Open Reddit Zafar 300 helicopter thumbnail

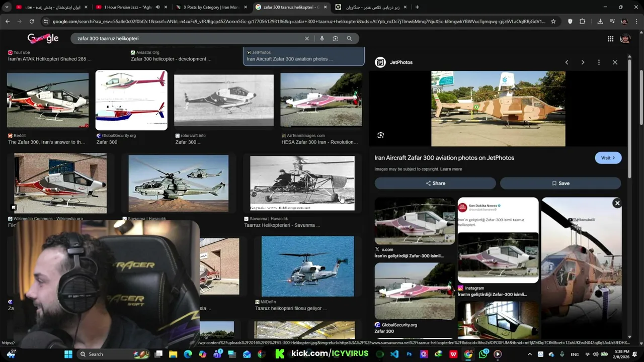(48, 101)
